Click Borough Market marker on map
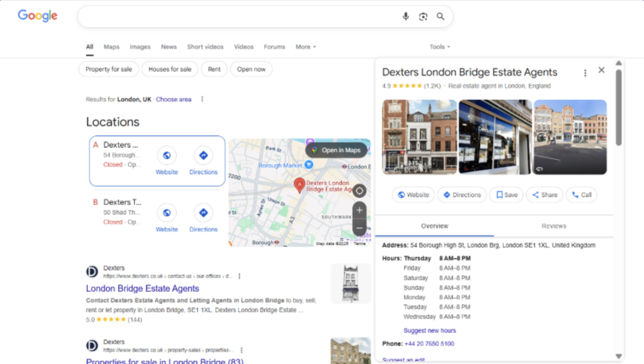This screenshot has height=364, width=644. pyautogui.click(x=309, y=165)
